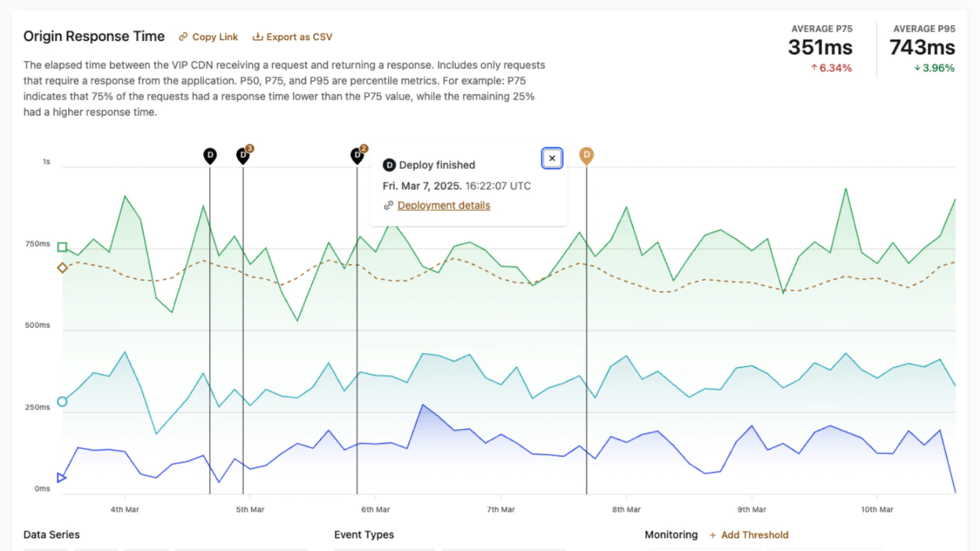980x551 pixels.
Task: Click the first black deploy marker pin
Action: [x=210, y=156]
